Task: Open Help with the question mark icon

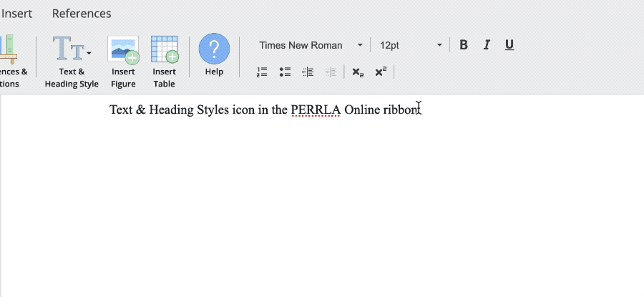Action: pyautogui.click(x=214, y=49)
